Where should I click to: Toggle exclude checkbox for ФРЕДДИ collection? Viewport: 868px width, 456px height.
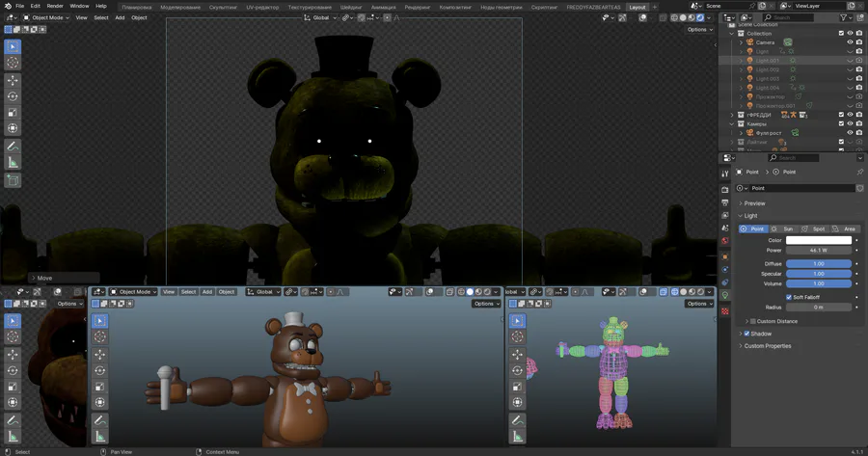[x=841, y=115]
